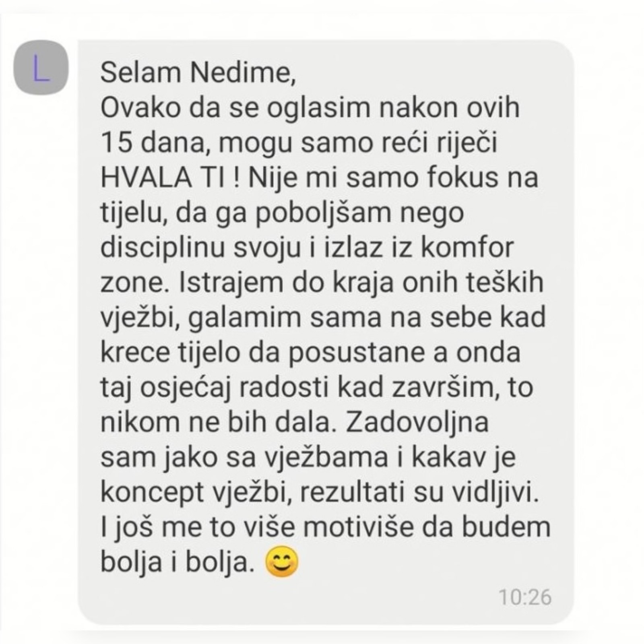Click the word 'Istrajem' in the message
The height and width of the screenshot is (644, 644).
(x=226, y=284)
